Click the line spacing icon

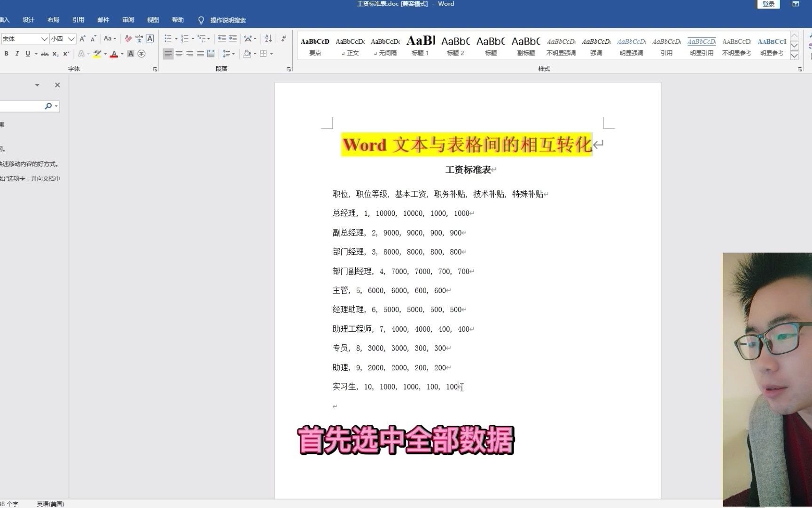(x=226, y=54)
